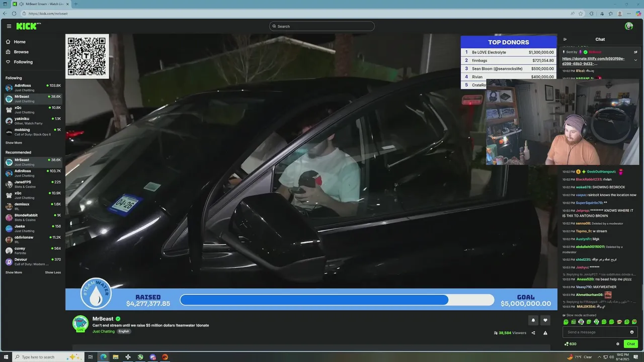Viewport: 644px width, 362px height.
Task: Open chat settings gear icon
Action: (618, 344)
